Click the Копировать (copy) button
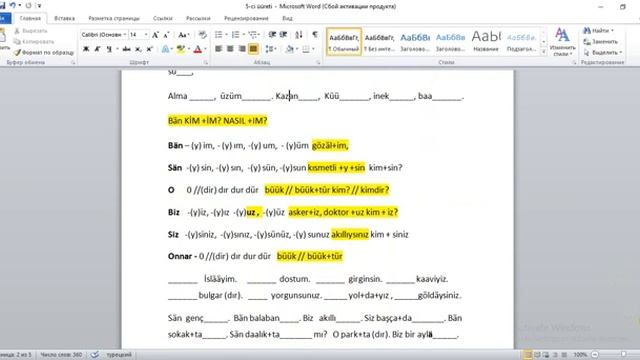Image resolution: width=640 pixels, height=360 pixels. point(33,41)
